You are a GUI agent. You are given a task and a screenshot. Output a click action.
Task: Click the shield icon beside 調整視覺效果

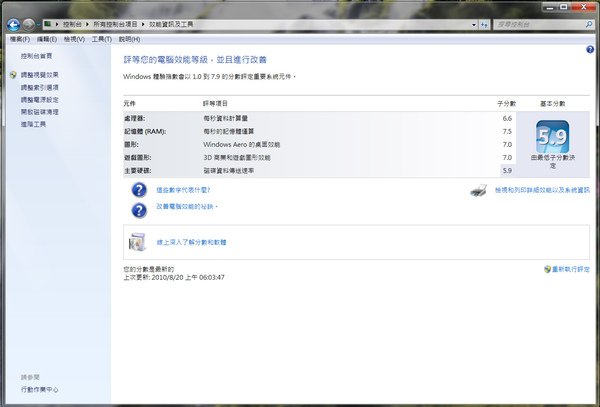tap(13, 75)
